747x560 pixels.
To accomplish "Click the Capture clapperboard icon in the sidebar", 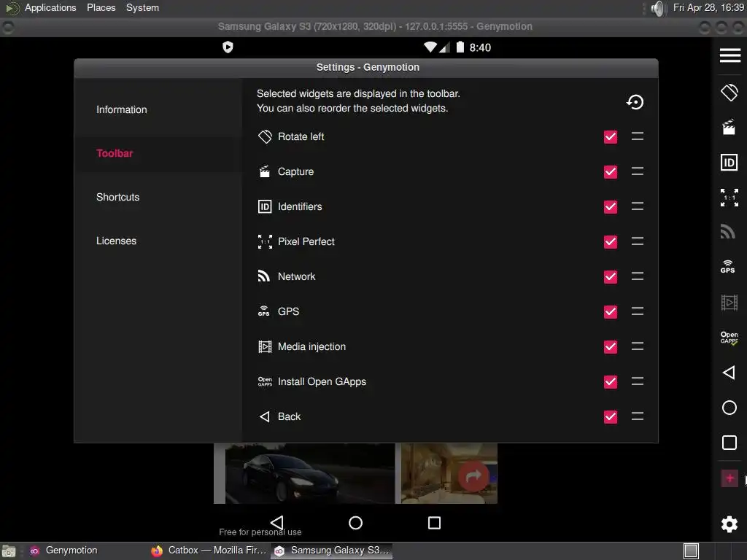I will [729, 127].
